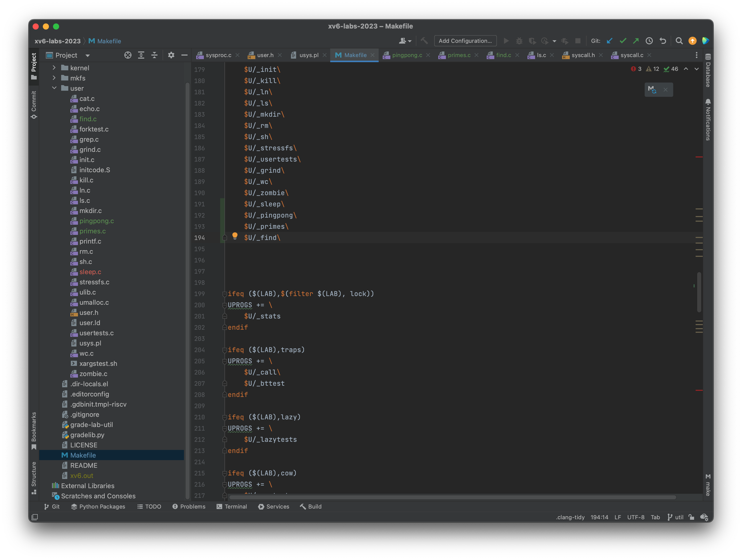Screen dimensions: 742x560
Task: Collapse the user folder in Project tree
Action: point(54,88)
